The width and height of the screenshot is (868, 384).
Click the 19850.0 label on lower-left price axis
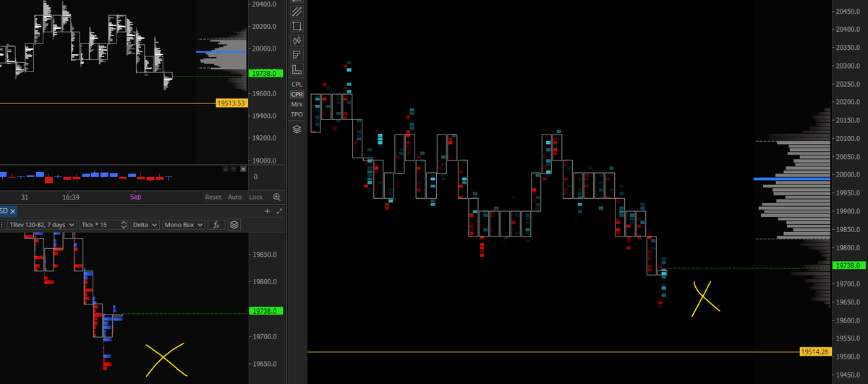click(266, 255)
